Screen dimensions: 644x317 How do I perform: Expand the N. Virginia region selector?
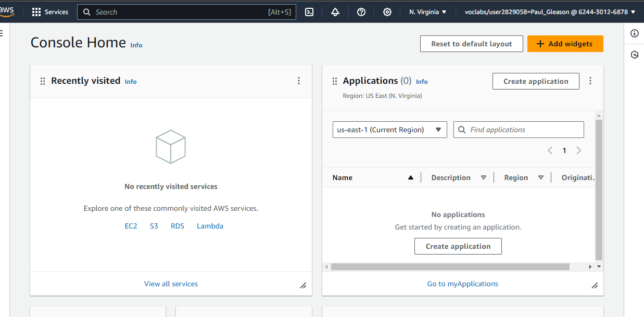coord(427,12)
